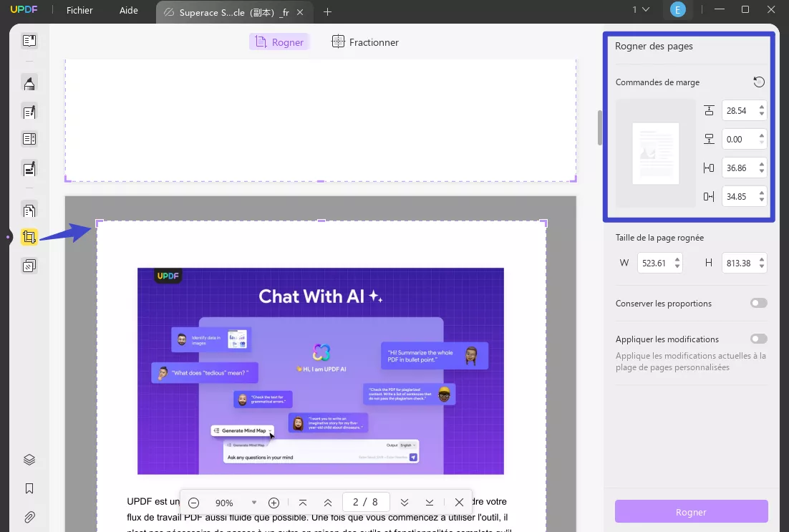This screenshot has width=789, height=532.
Task: Jump to last page icon
Action: pyautogui.click(x=429, y=503)
